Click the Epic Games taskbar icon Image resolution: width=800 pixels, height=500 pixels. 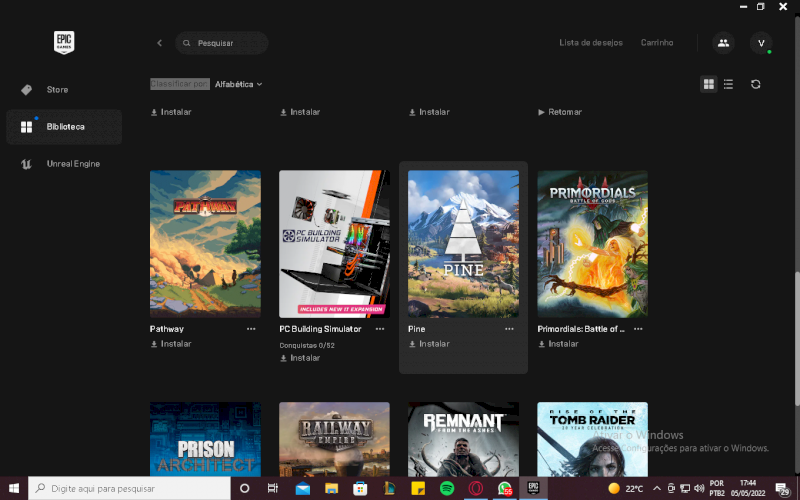(x=533, y=488)
